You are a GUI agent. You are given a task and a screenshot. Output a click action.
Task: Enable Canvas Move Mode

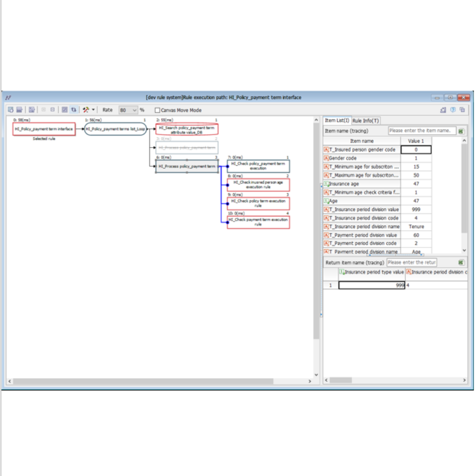click(157, 110)
